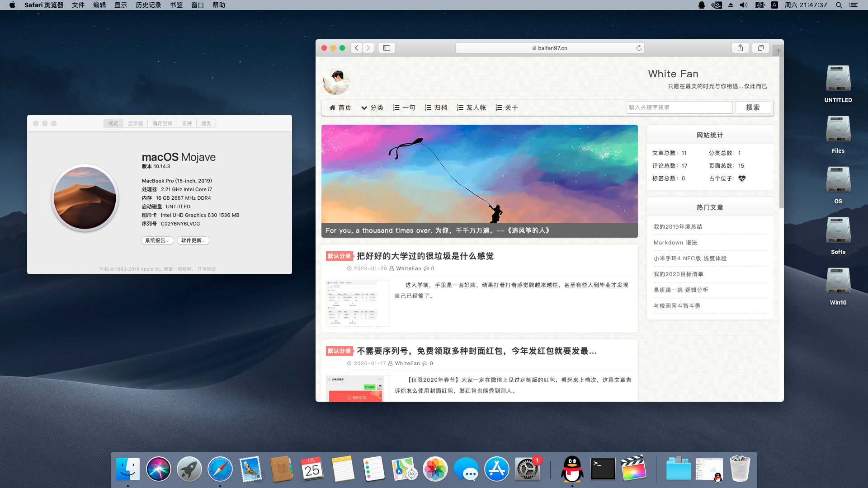The width and height of the screenshot is (868, 488).
Task: Open Launchpad rocket icon in Dock
Action: tap(189, 469)
